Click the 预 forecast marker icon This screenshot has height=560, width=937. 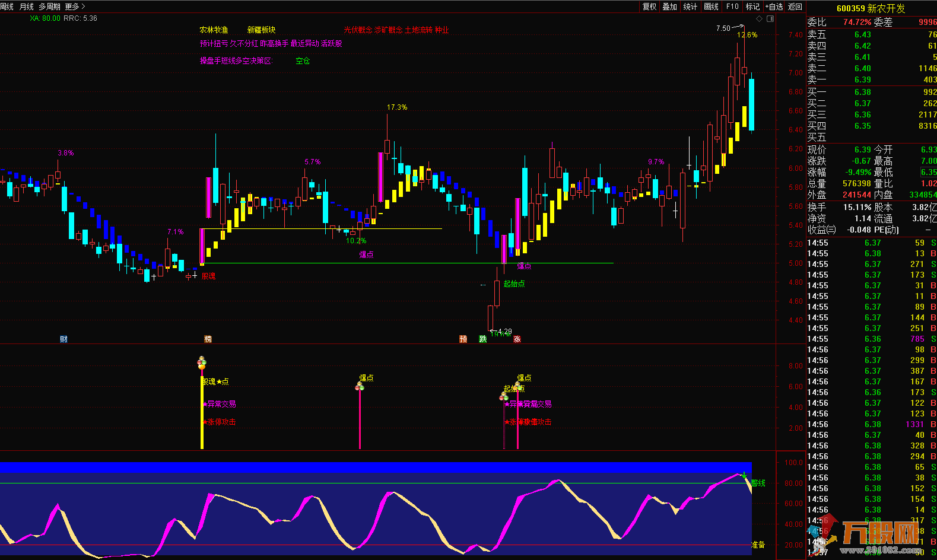pyautogui.click(x=463, y=339)
